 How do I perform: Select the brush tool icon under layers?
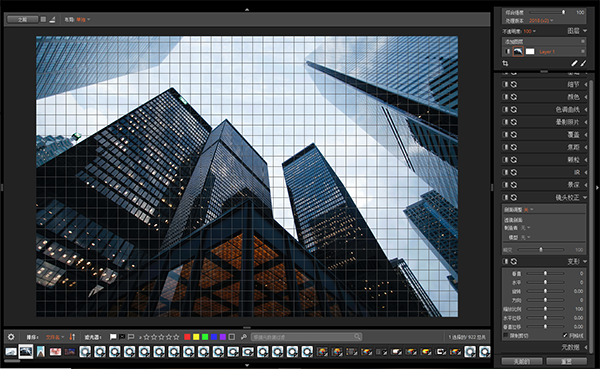[x=574, y=63]
